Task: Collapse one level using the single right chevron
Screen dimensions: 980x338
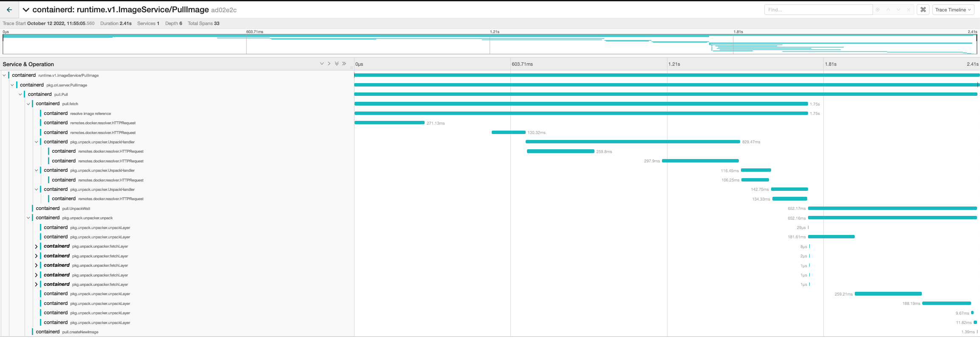Action: (329, 64)
